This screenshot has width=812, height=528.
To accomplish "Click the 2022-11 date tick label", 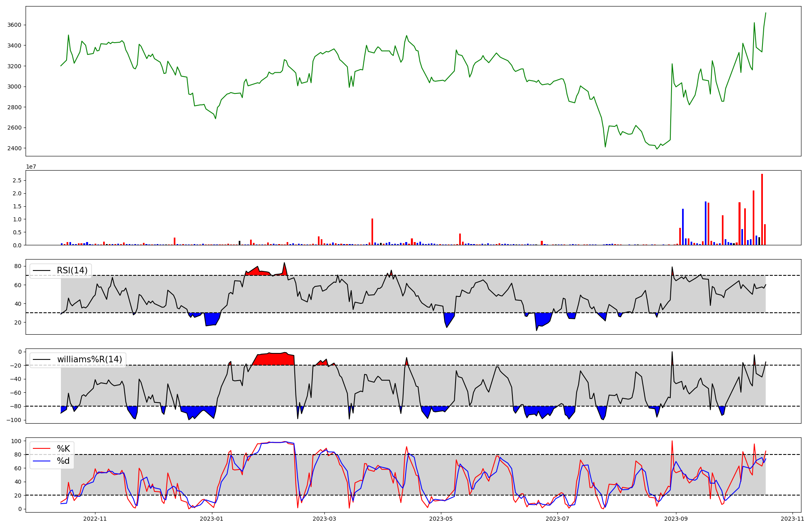I will [x=95, y=519].
